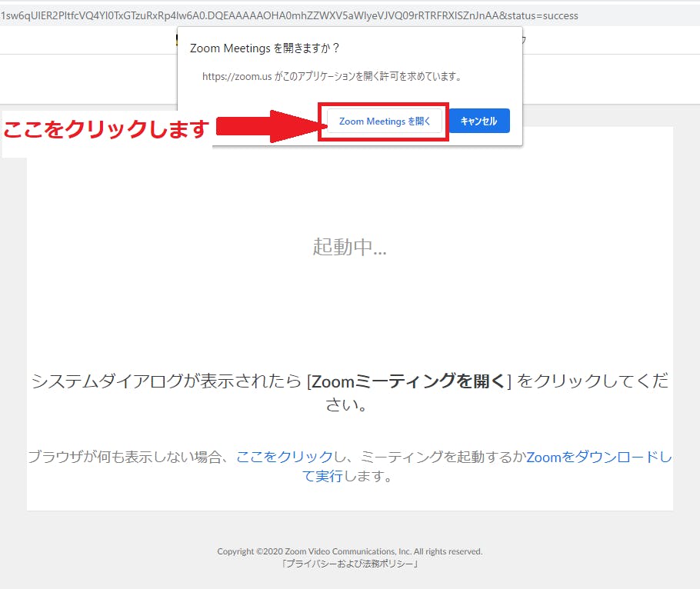Screen dimensions: 700x589
Task: Click the dialog title "Zoom Meetings を開きますか？"
Action: pyautogui.click(x=265, y=48)
